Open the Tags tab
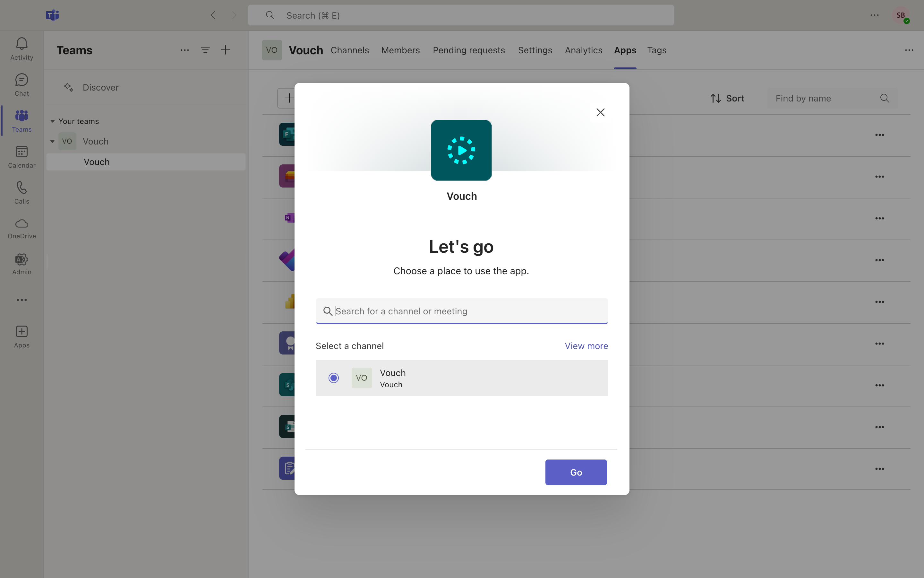Image resolution: width=924 pixels, height=578 pixels. [x=657, y=50]
